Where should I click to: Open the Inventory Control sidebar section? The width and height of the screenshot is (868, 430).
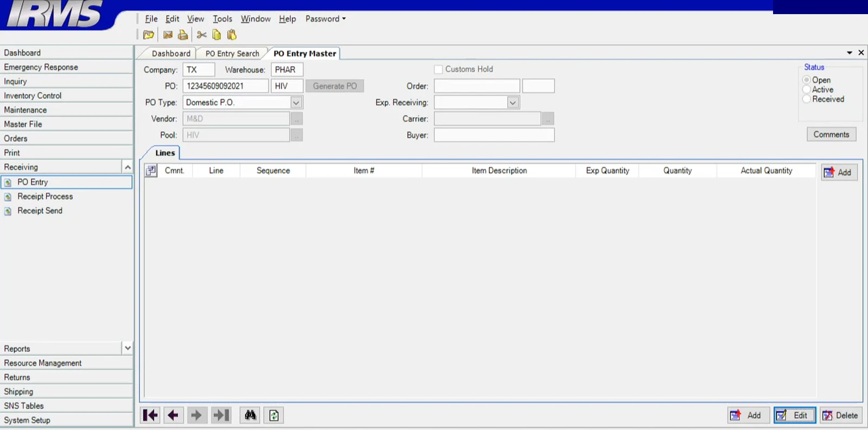(67, 96)
